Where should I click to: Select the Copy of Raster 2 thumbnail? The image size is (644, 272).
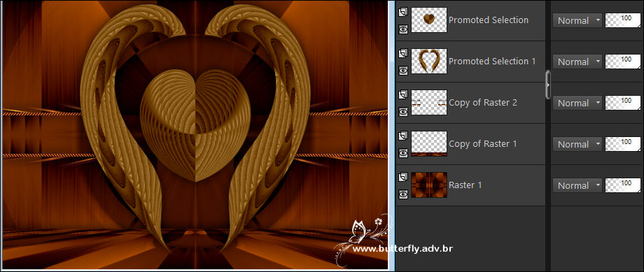429,103
